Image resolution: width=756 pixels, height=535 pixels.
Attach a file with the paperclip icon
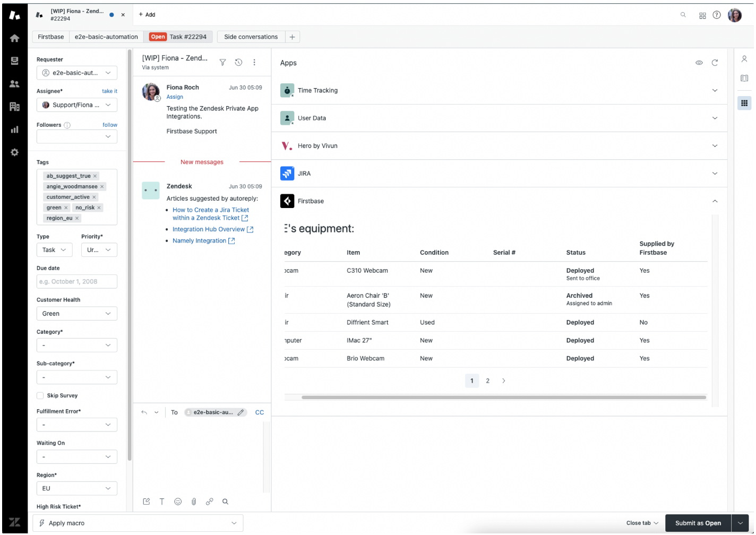pyautogui.click(x=194, y=502)
